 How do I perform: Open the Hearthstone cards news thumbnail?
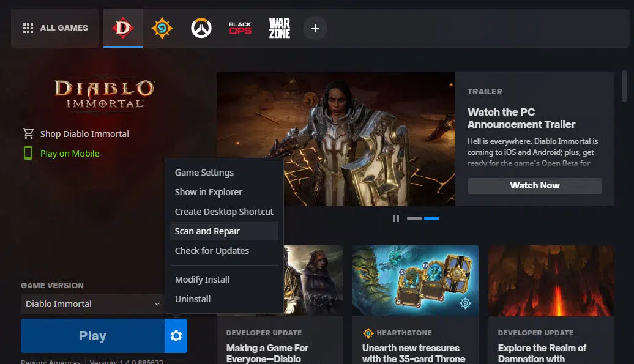point(416,281)
